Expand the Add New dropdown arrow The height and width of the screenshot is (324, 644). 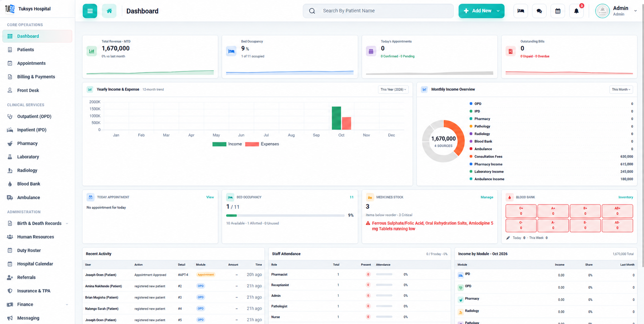click(498, 11)
